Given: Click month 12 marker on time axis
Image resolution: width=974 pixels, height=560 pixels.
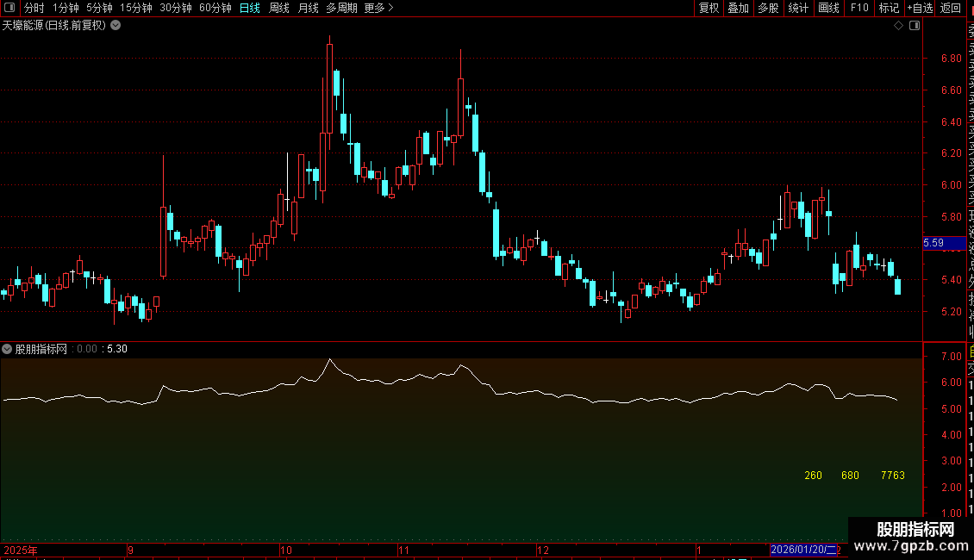Looking at the screenshot, I should click(543, 550).
